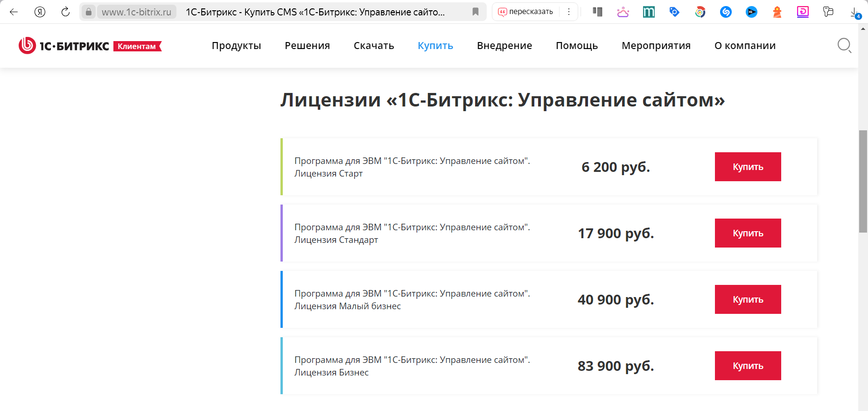The image size is (868, 411).
Task: Click the www.1c-bitrix.ru address field
Action: click(x=137, y=12)
